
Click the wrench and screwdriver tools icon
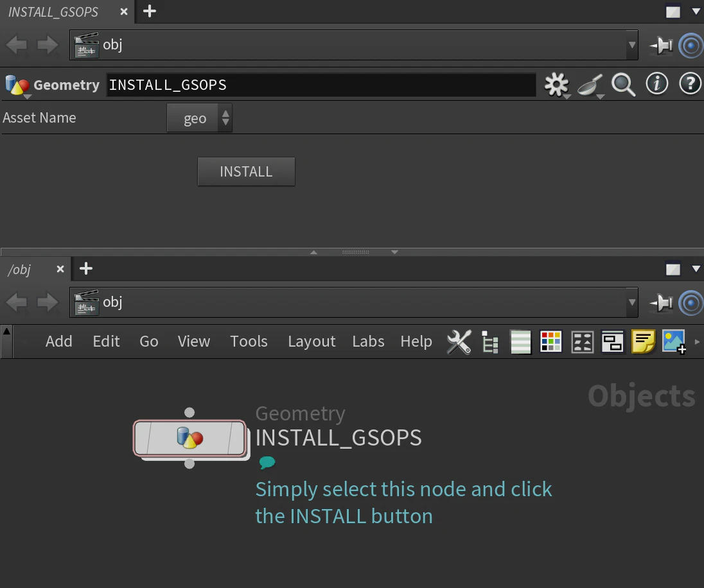click(x=459, y=342)
